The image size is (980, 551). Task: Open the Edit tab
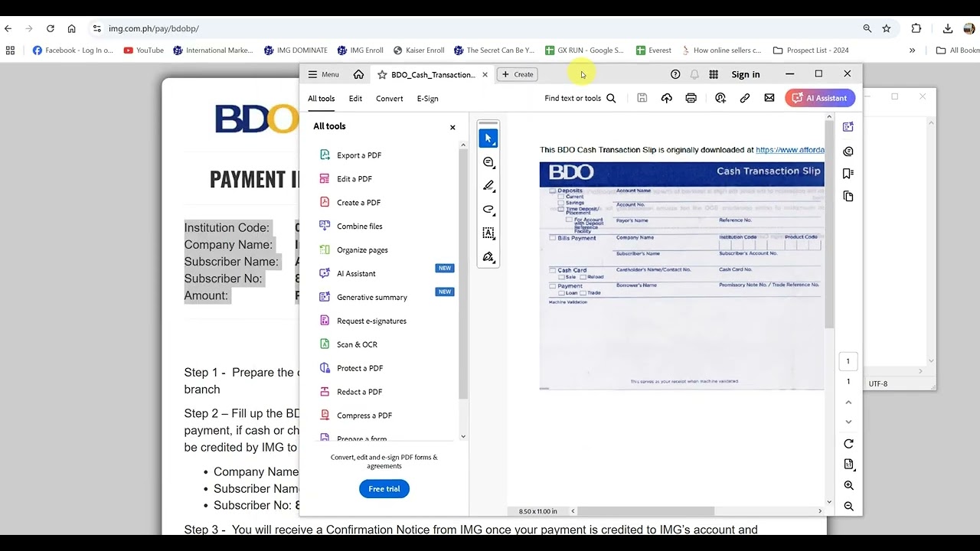tap(355, 99)
